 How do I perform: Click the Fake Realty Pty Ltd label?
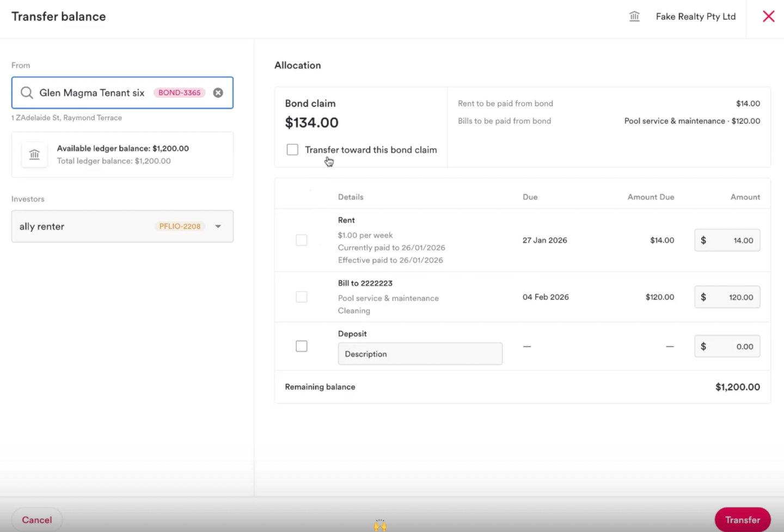[x=695, y=16]
